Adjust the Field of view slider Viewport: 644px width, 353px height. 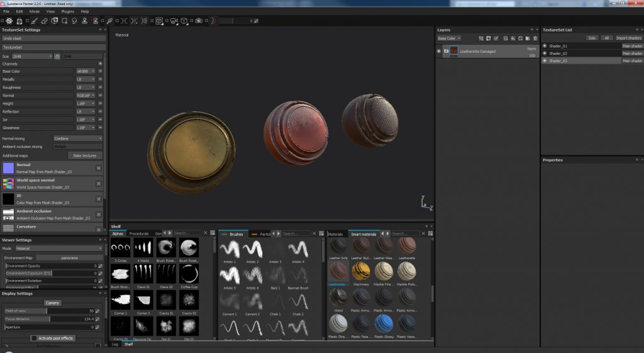(x=50, y=311)
